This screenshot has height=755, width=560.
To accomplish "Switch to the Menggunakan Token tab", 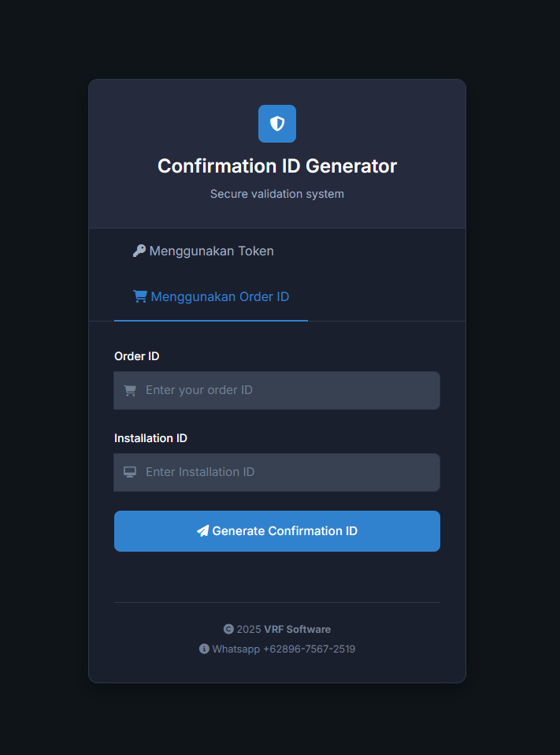I will (203, 251).
